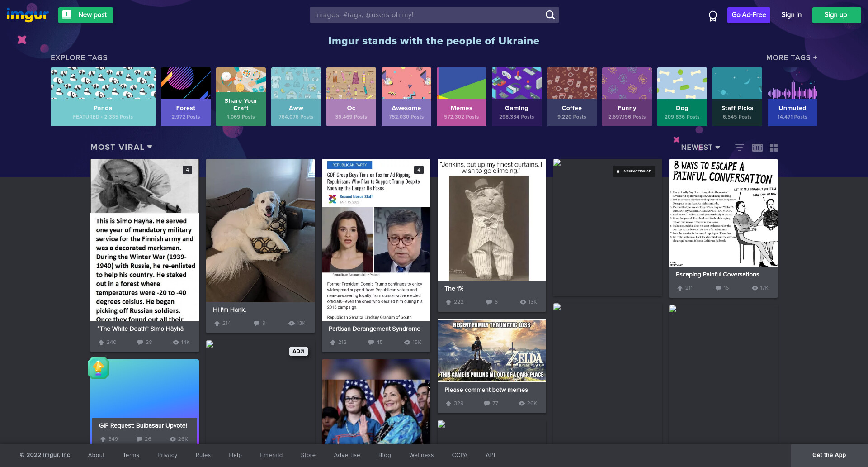Upvote the Escaping Painful Coversations post
Screen dimensions: 868x467
click(x=679, y=288)
